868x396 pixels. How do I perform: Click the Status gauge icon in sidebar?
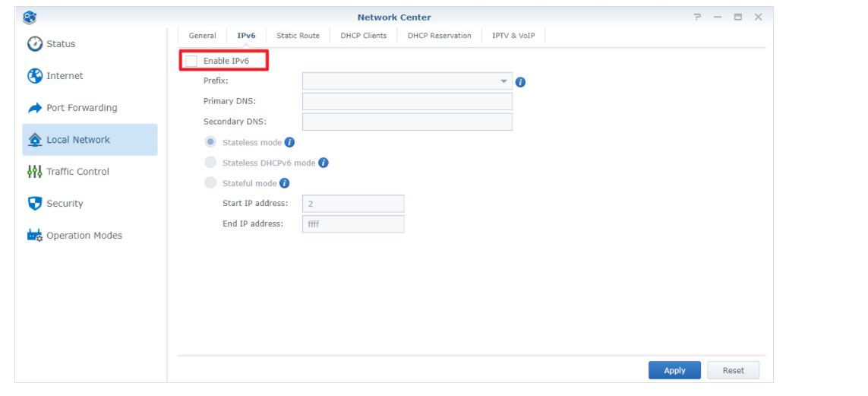pos(35,44)
